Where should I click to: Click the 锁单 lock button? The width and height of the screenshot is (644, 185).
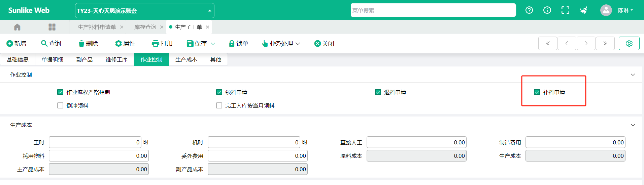pyautogui.click(x=238, y=43)
